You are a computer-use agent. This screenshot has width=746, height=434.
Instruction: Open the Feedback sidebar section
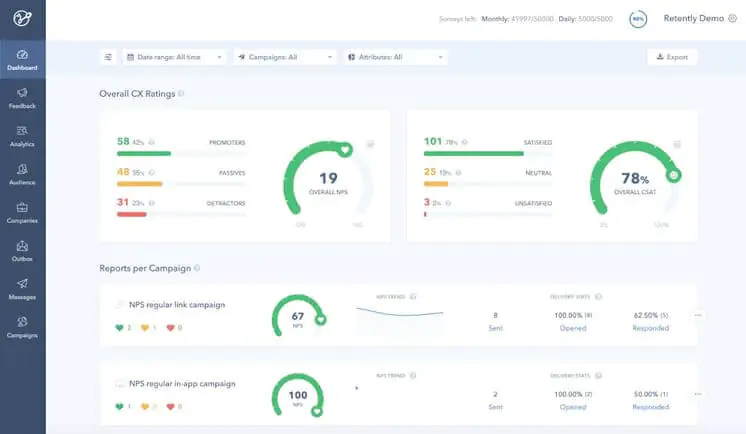coord(22,98)
